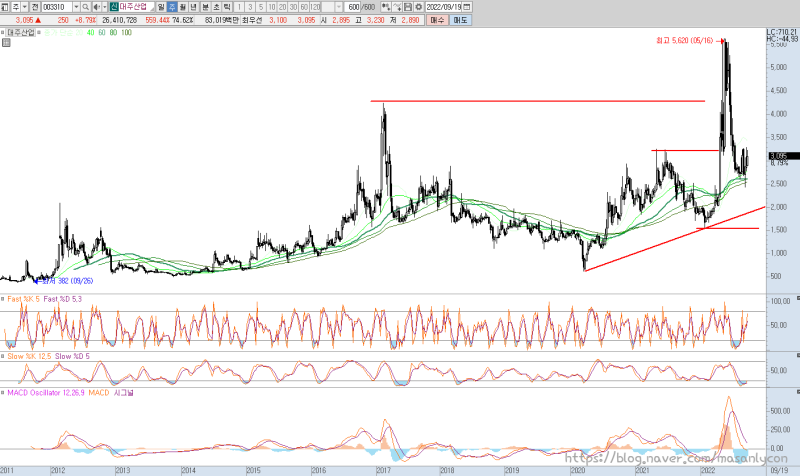Click the small square icon before Fast %K
This screenshot has height=476, width=800.
pos(3,299)
